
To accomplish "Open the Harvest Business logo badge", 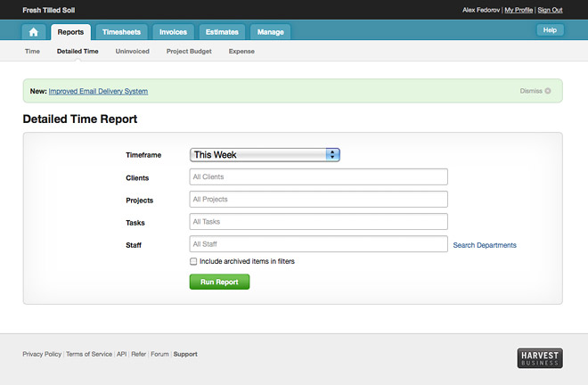I will (540, 358).
